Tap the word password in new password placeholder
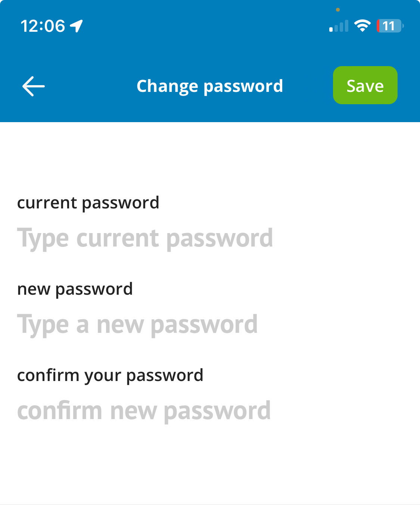Image resolution: width=420 pixels, height=505 pixels. [x=204, y=325]
